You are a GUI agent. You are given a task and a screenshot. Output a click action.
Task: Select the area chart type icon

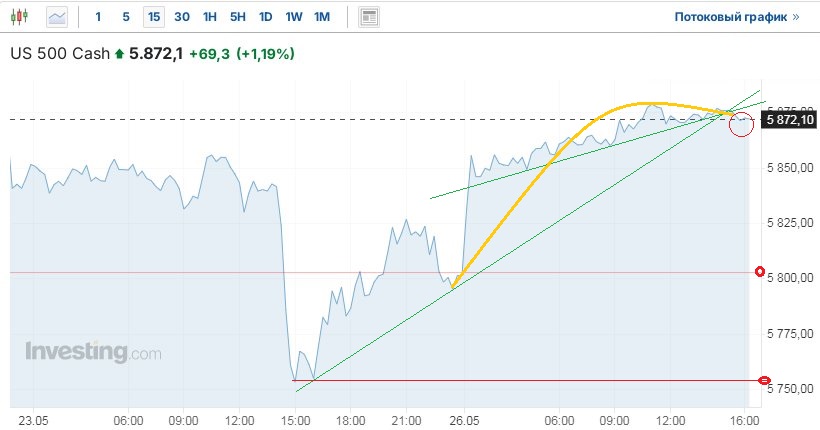(x=58, y=17)
